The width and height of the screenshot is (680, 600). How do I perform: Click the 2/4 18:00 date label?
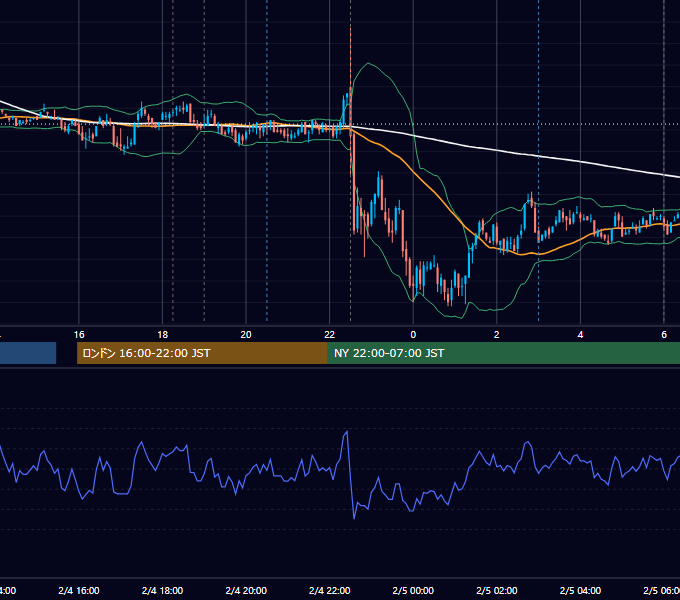coord(163,590)
